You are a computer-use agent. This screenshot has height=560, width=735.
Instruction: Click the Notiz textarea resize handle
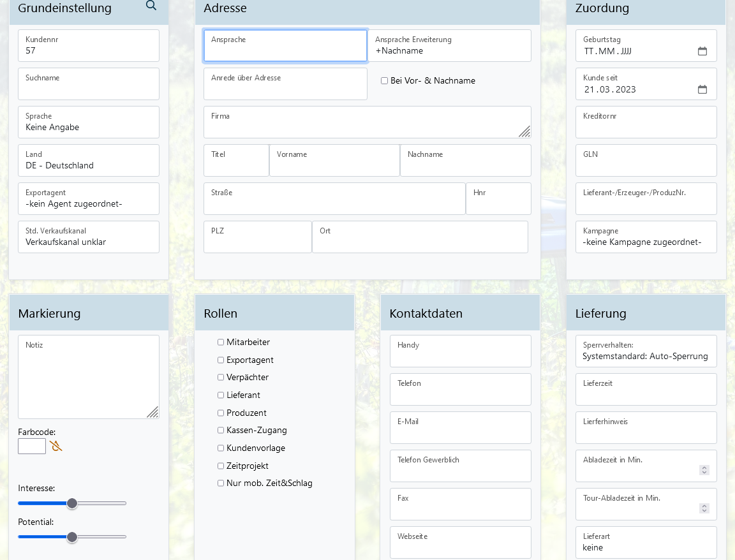(152, 412)
